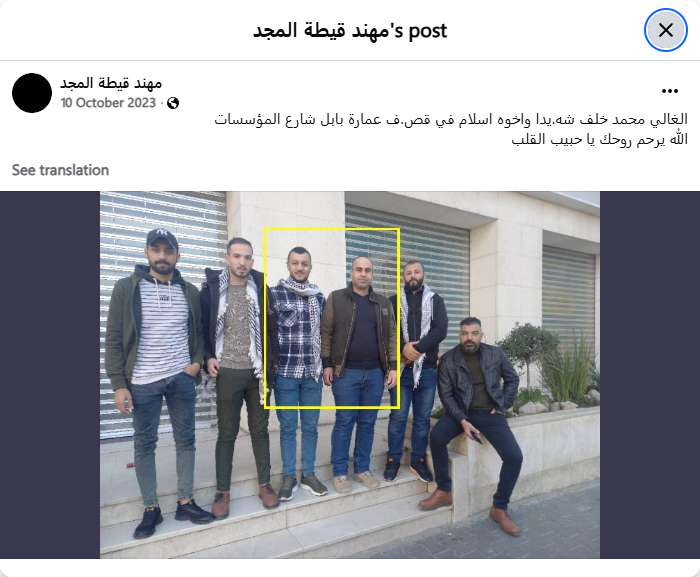This screenshot has height=577, width=700.
Task: Click the potted plants beside the wall
Action: pyautogui.click(x=550, y=368)
